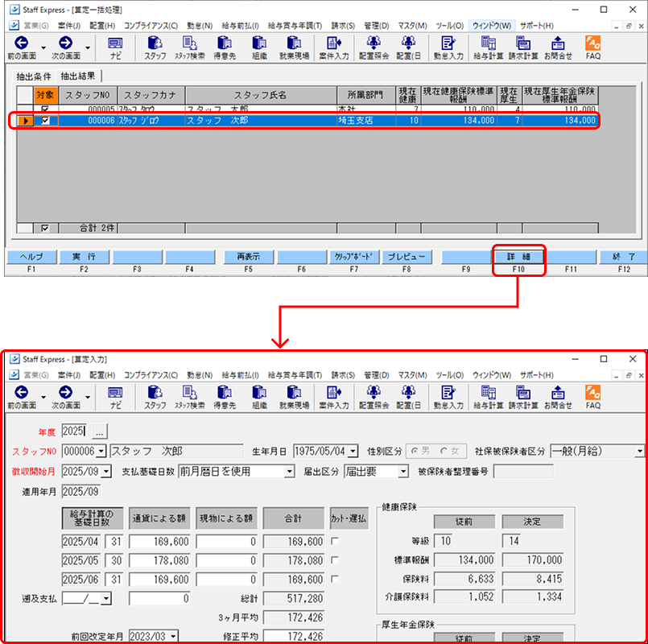Open 給与計算 icon in 算定入力 toolbar
Viewport: 648px width, 644px height.
click(488, 393)
